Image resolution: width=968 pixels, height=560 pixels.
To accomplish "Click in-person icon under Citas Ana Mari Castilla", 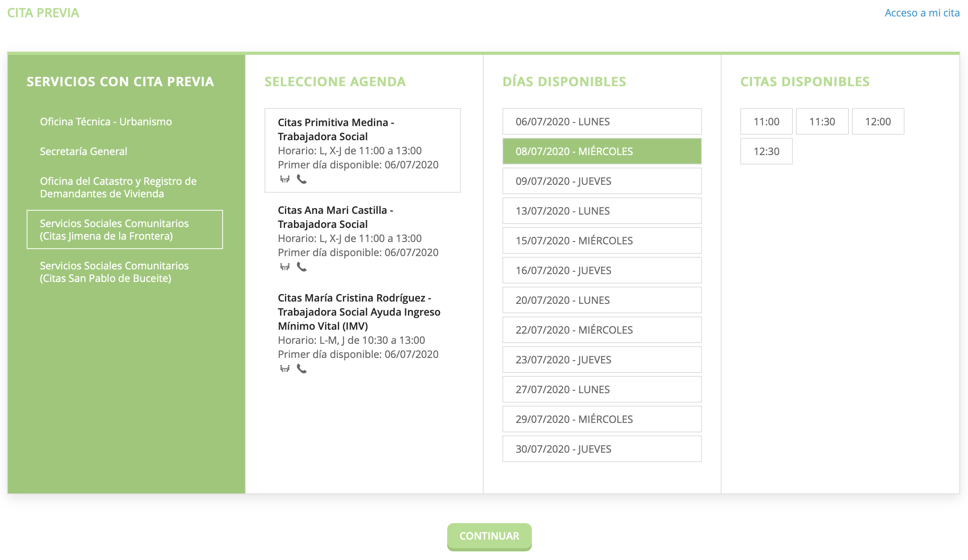I will 285,267.
